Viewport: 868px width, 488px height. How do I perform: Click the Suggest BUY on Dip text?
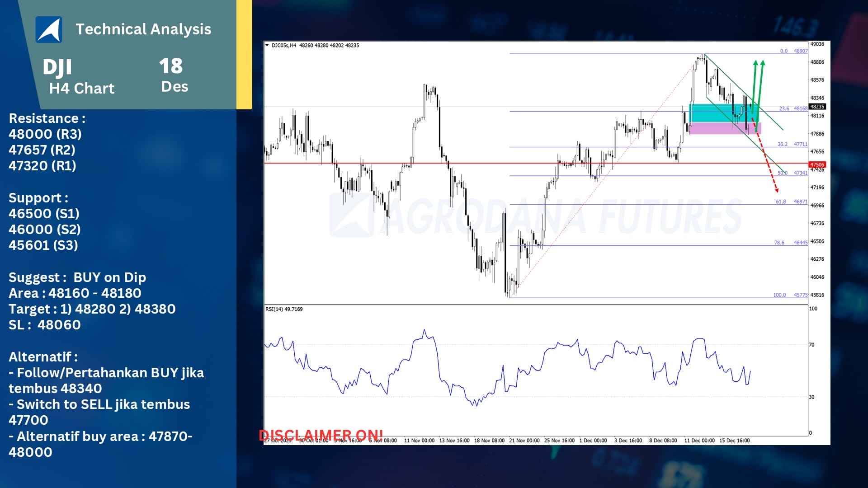coord(77,277)
